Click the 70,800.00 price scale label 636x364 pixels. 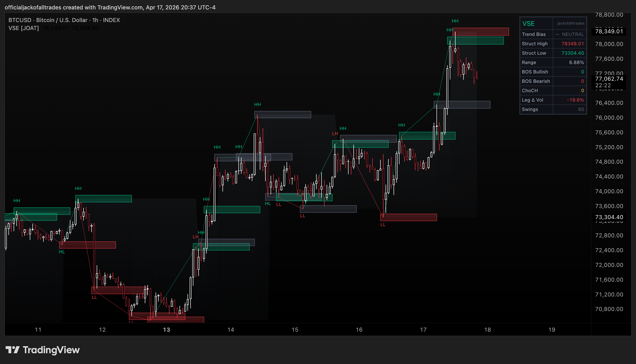point(609,309)
